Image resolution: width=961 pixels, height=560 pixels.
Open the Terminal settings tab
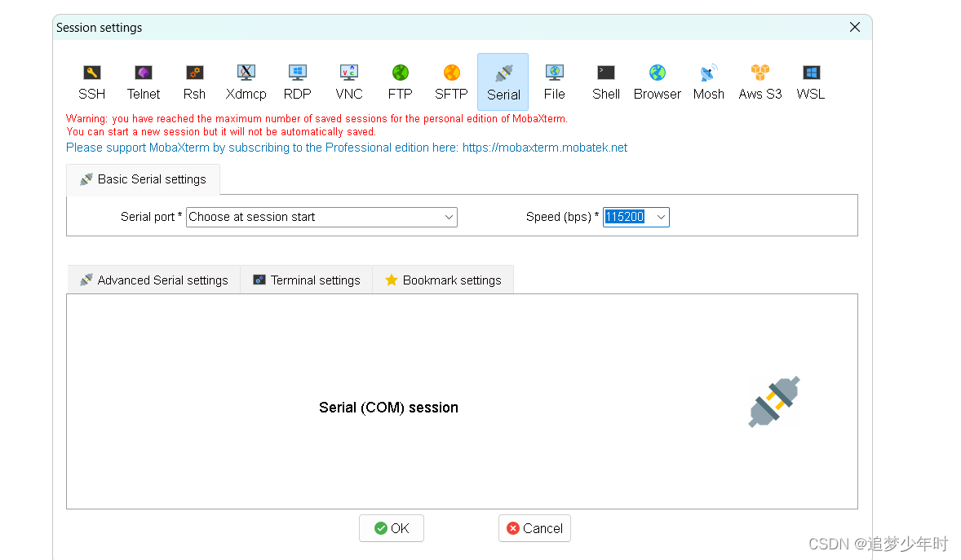[x=307, y=280]
